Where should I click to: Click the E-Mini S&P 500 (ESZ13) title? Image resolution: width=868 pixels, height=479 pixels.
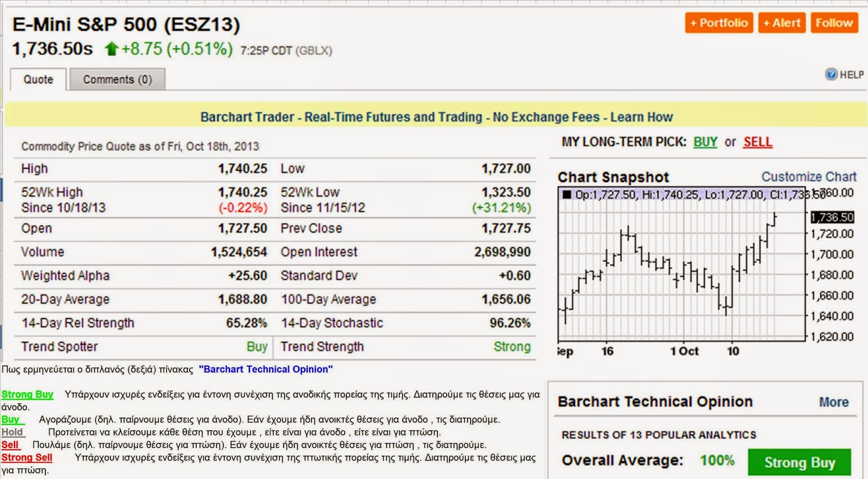point(126,24)
